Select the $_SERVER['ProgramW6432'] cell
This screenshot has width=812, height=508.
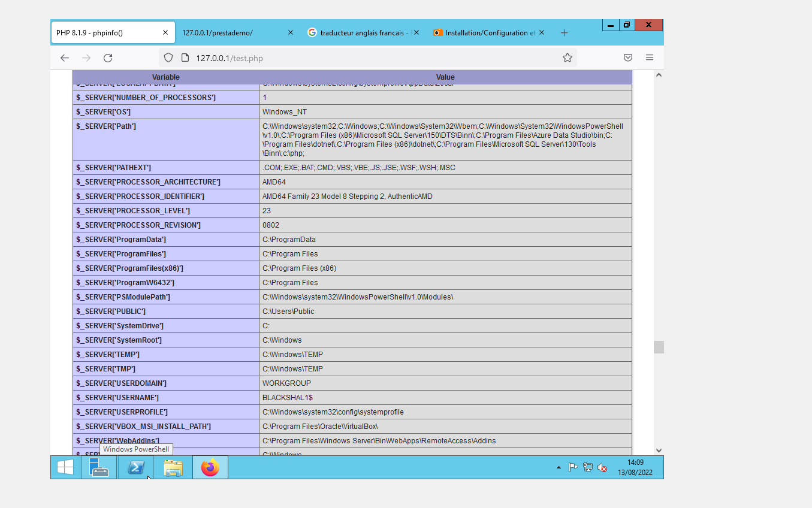click(x=166, y=283)
